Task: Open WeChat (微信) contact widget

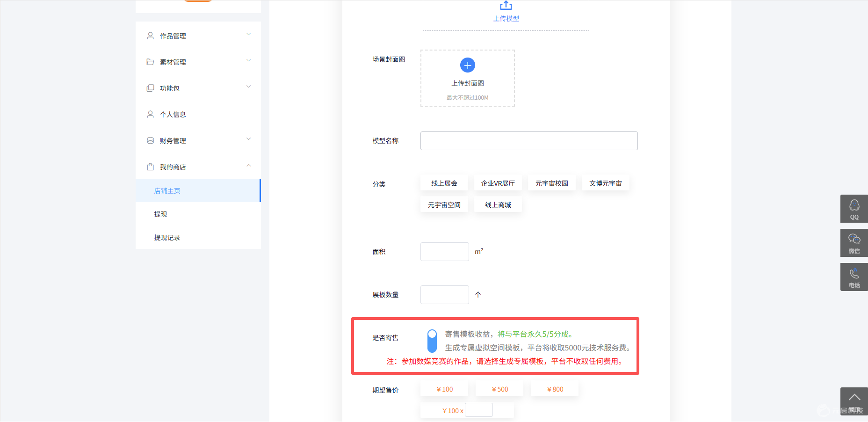Action: pos(854,243)
